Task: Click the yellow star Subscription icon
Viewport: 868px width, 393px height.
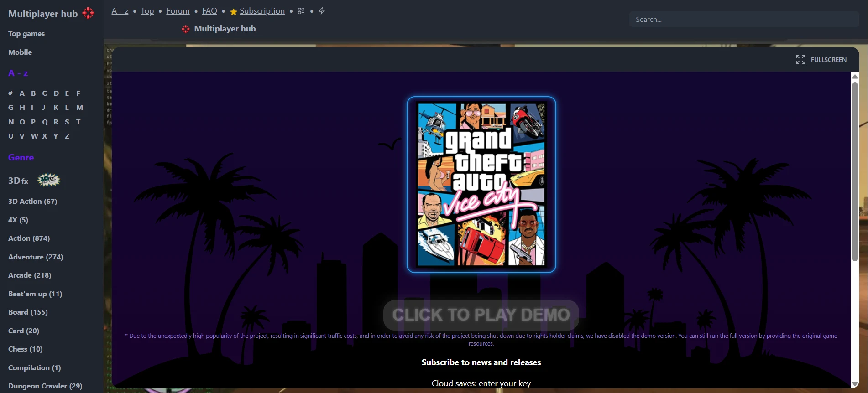Action: tap(234, 12)
